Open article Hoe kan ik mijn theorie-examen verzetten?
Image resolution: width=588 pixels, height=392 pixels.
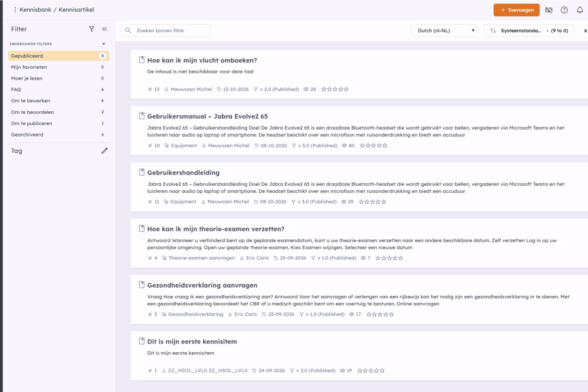click(216, 229)
